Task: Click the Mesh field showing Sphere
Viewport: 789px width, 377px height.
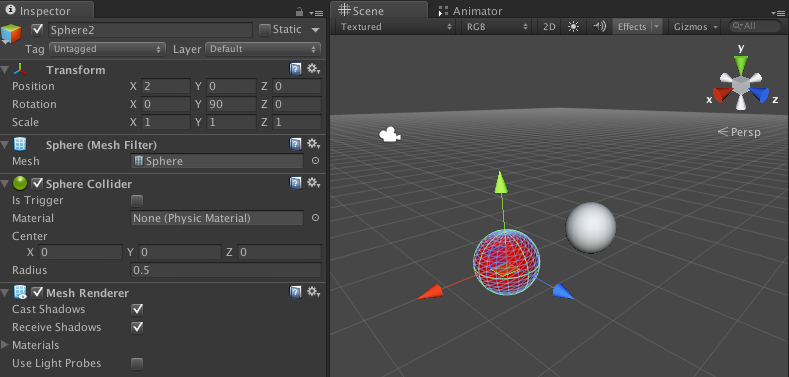Action: [217, 161]
